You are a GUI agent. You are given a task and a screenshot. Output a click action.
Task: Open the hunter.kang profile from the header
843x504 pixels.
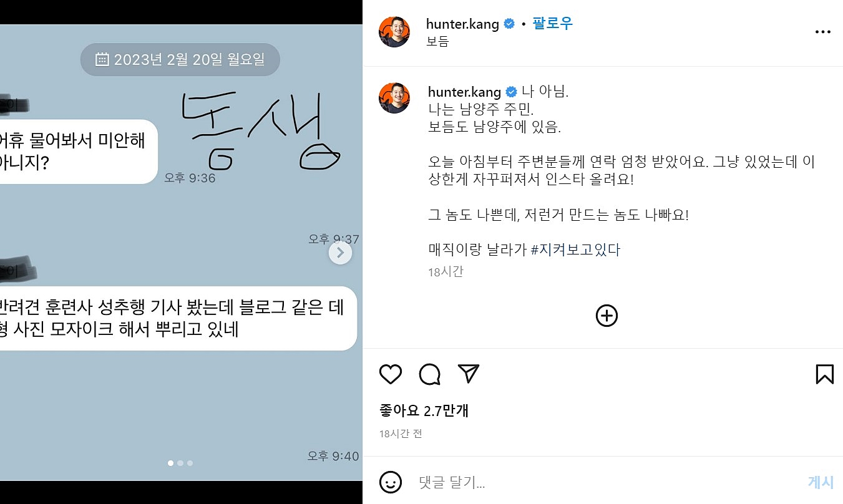[x=462, y=24]
